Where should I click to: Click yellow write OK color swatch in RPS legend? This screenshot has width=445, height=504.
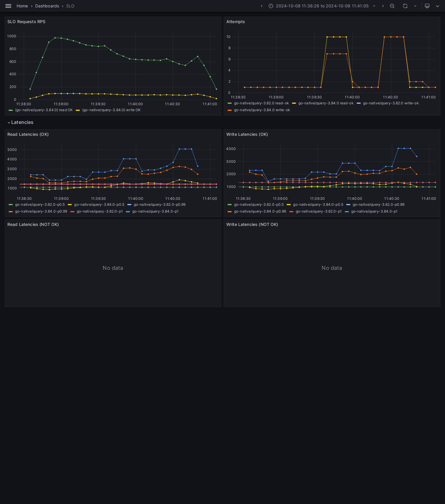(78, 110)
